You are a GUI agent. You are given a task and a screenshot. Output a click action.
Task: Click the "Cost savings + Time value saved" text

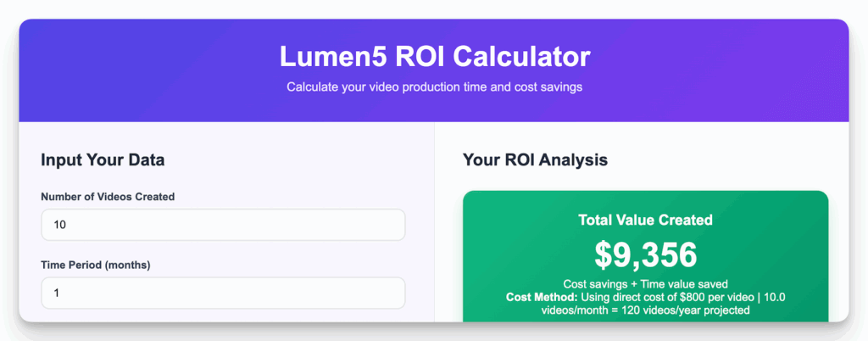click(x=645, y=283)
